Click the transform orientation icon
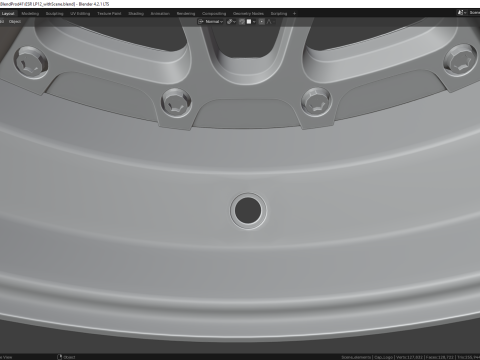This screenshot has width=480, height=360. click(x=201, y=22)
